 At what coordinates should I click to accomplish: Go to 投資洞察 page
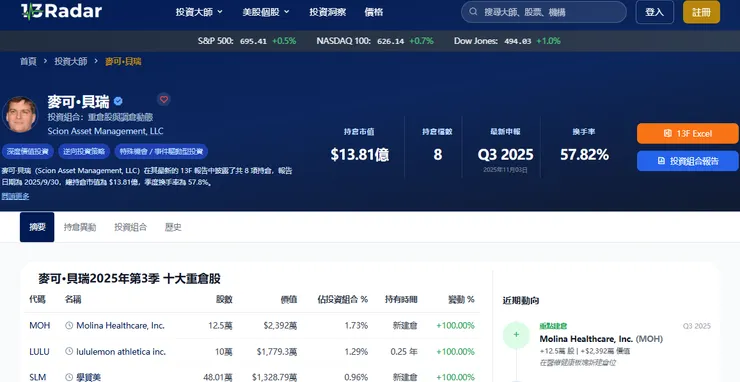tap(328, 12)
